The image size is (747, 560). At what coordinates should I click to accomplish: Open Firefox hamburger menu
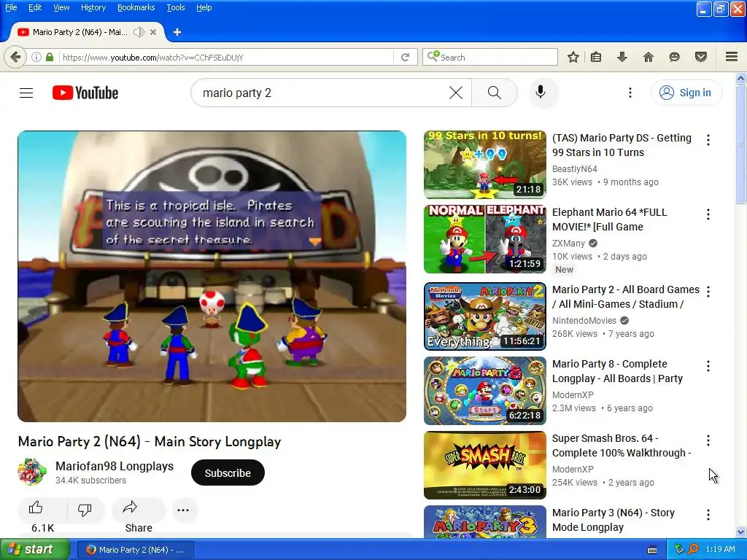732,57
